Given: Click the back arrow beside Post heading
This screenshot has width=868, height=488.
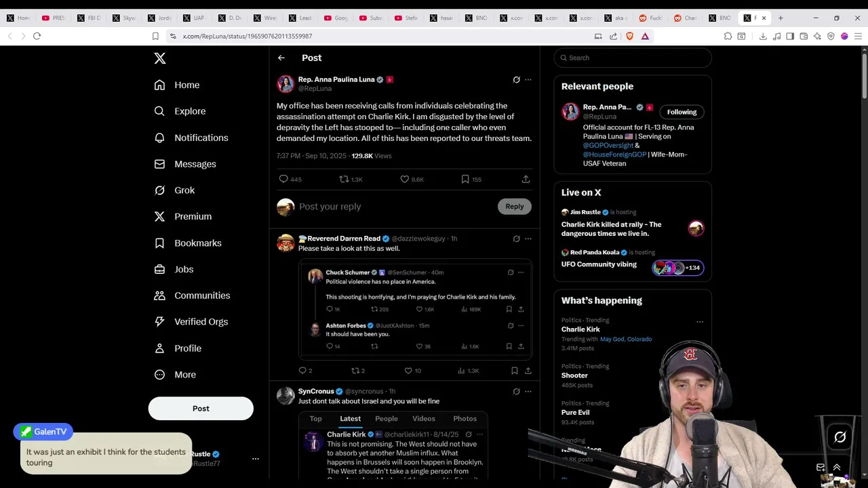Looking at the screenshot, I should point(281,58).
